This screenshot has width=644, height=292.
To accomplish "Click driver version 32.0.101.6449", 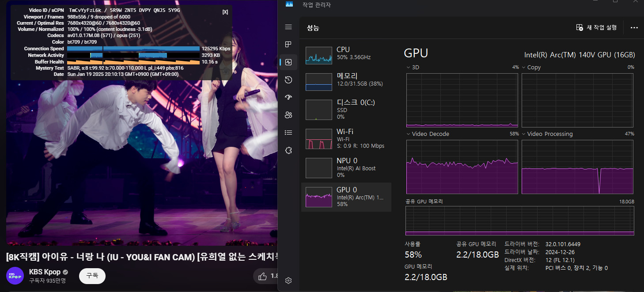I will (563, 244).
